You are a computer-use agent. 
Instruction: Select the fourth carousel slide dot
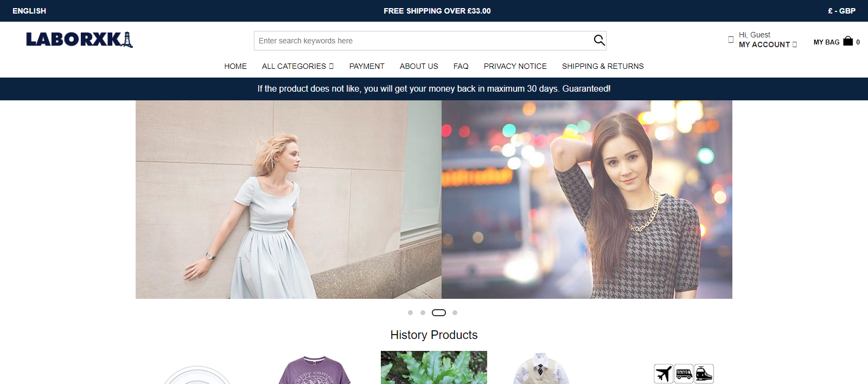pyautogui.click(x=455, y=312)
